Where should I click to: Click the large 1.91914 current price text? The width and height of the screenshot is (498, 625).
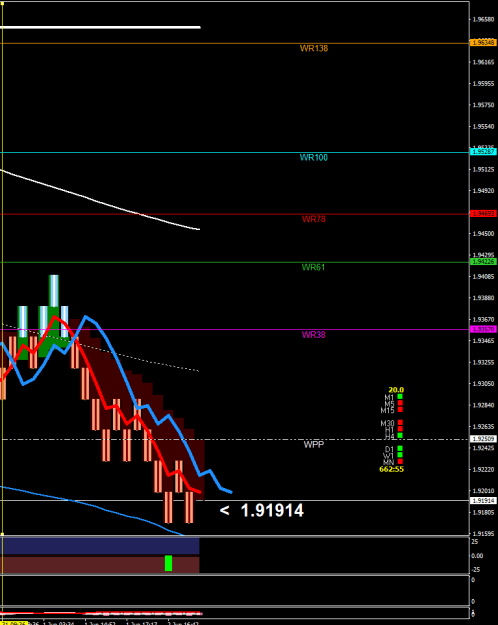(273, 511)
